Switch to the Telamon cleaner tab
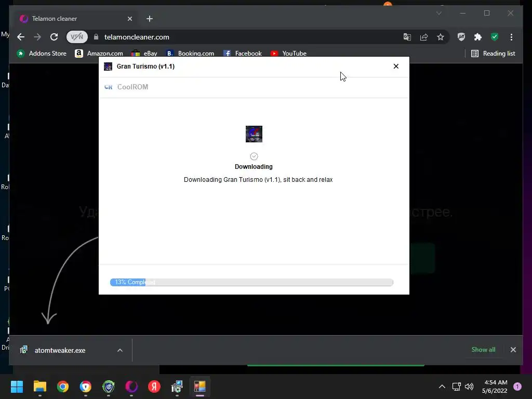The image size is (532, 399). [75, 19]
